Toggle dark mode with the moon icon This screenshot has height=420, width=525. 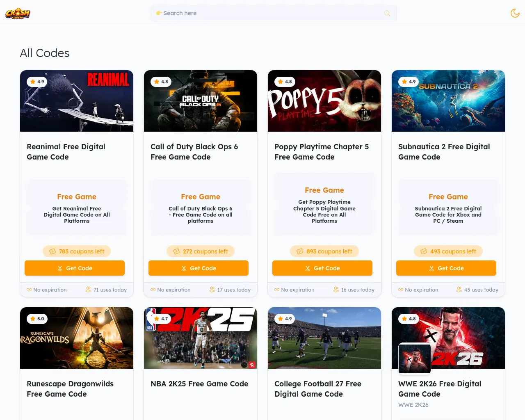click(x=515, y=13)
